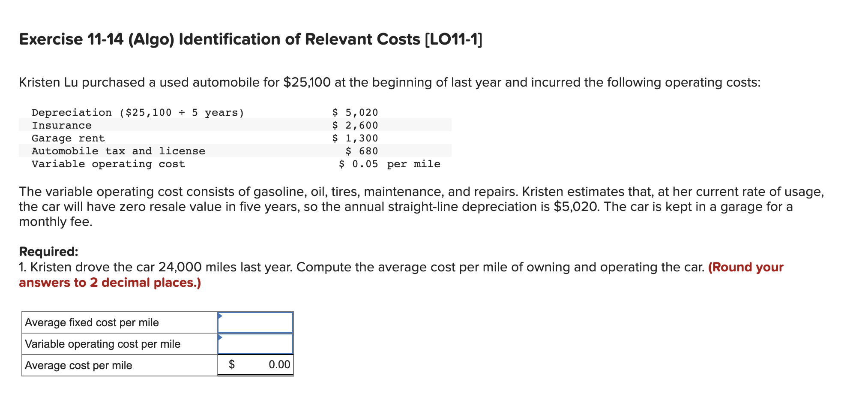Screen dimensions: 868x397
Task: Click the 'Insurance' row label
Action: pyautogui.click(x=62, y=125)
